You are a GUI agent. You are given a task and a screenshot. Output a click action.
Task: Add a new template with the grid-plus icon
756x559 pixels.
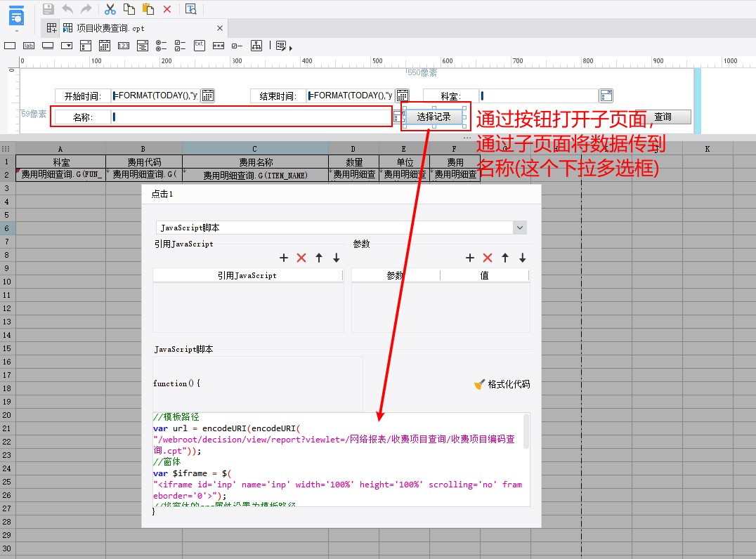pyautogui.click(x=51, y=28)
